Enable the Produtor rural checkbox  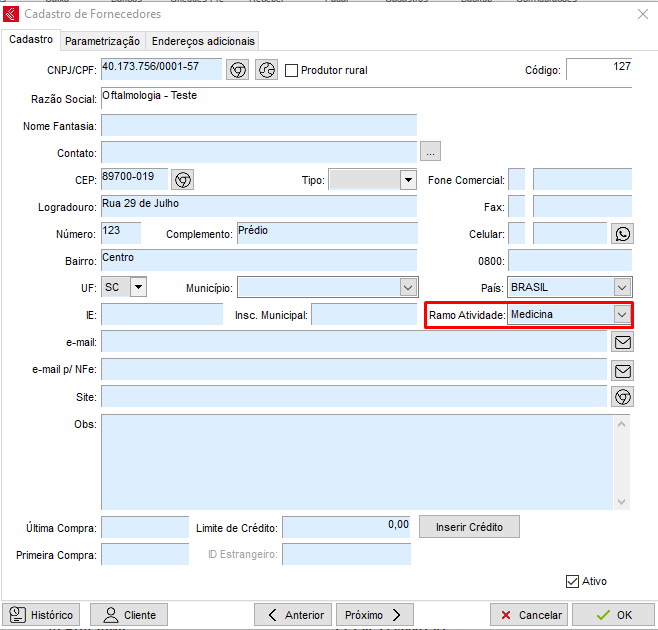[x=292, y=71]
